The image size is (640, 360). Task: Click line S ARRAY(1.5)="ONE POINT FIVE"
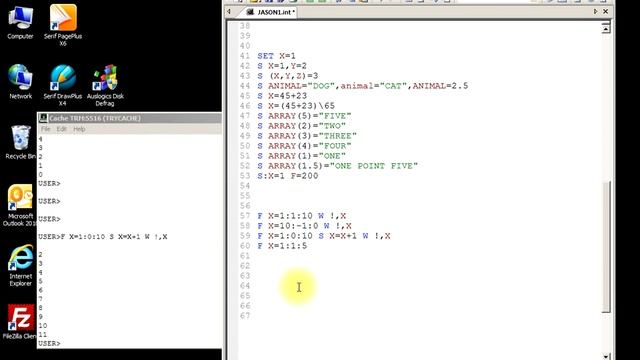click(x=338, y=166)
